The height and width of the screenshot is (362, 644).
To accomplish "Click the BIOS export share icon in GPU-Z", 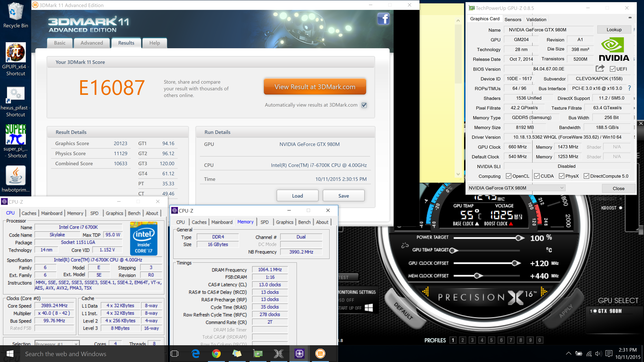I will (x=600, y=68).
